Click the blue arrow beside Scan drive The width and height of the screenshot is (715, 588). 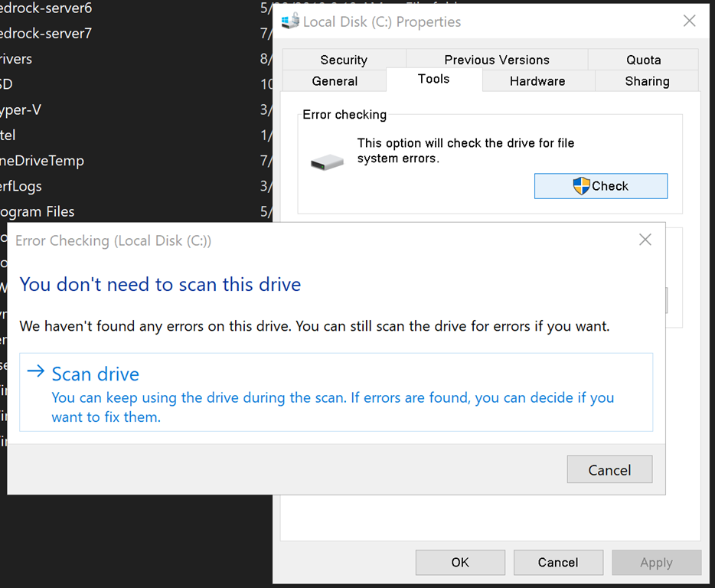pos(35,371)
